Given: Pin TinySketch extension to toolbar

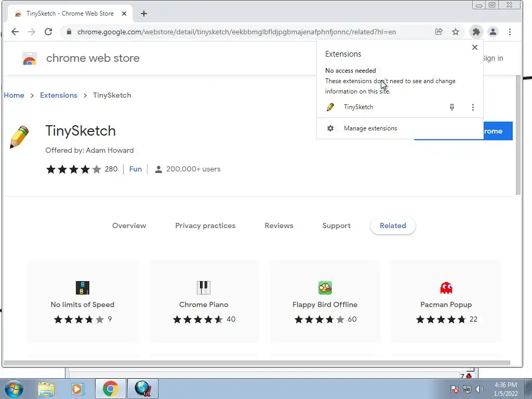Looking at the screenshot, I should (x=451, y=107).
